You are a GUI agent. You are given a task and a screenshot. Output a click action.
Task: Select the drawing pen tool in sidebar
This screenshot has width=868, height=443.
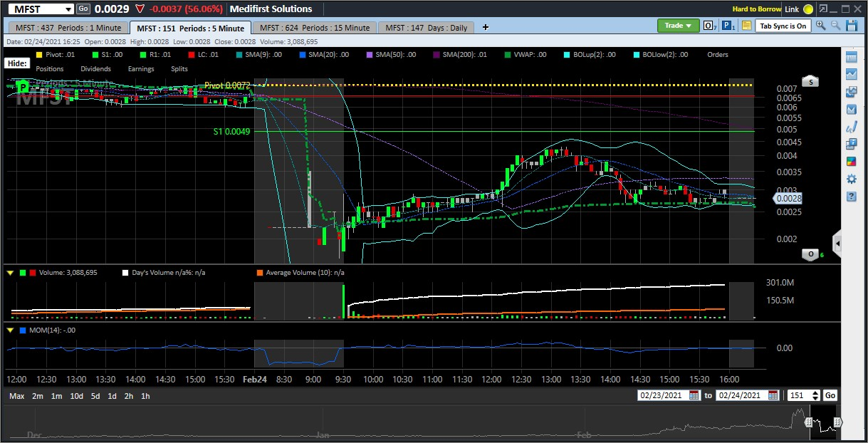pos(851,127)
